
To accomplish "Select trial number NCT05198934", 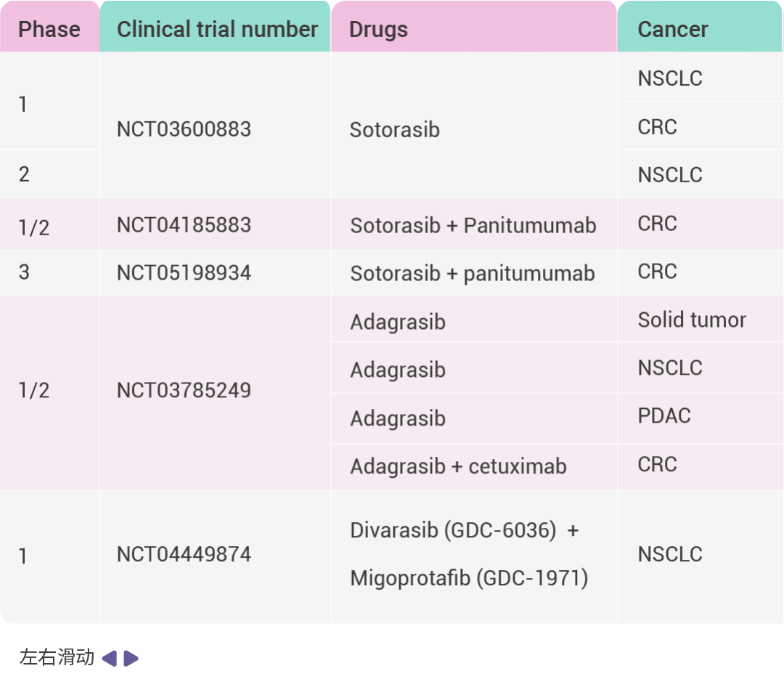I will click(x=184, y=273).
